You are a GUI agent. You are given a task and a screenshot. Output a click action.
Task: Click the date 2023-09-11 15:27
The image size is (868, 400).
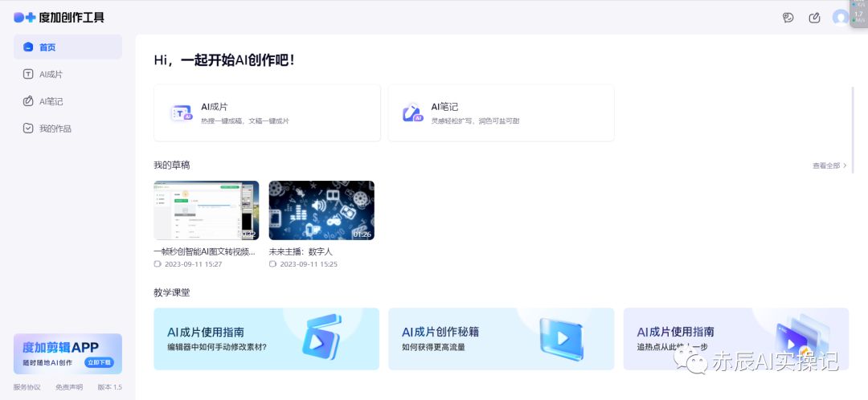(193, 264)
